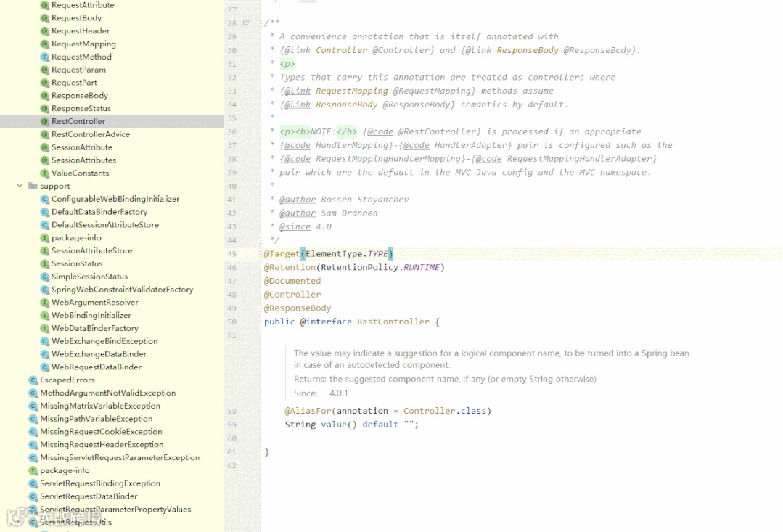Image resolution: width=783 pixels, height=532 pixels.
Task: Click SpringWebConstraintValidatorFactory class icon
Action: pos(44,290)
